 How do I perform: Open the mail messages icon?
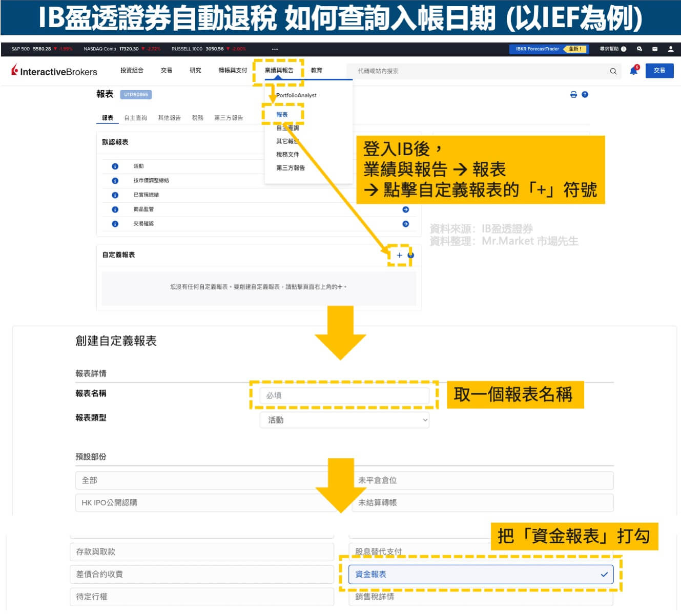[654, 49]
